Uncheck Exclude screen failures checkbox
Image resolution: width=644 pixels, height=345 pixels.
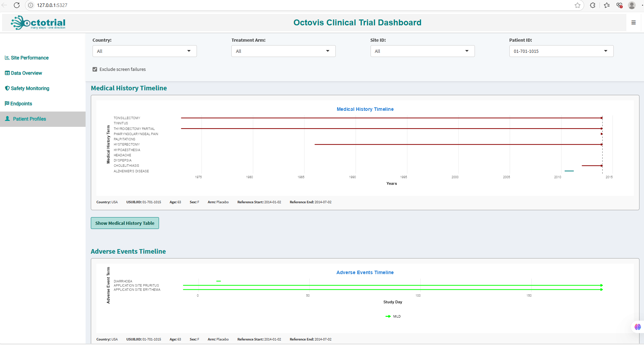[95, 69]
